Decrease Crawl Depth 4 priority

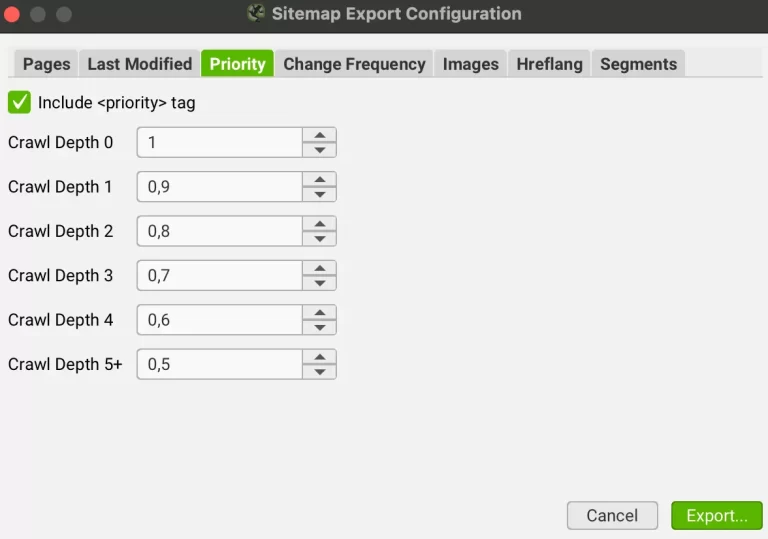319,327
